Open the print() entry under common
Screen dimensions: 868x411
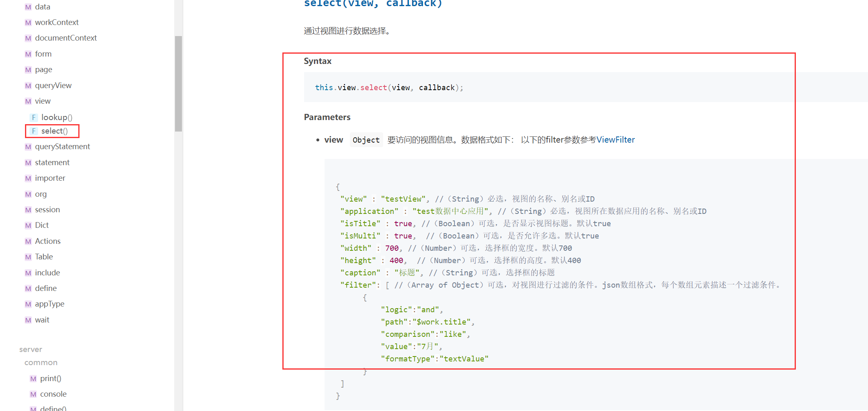pyautogui.click(x=50, y=379)
